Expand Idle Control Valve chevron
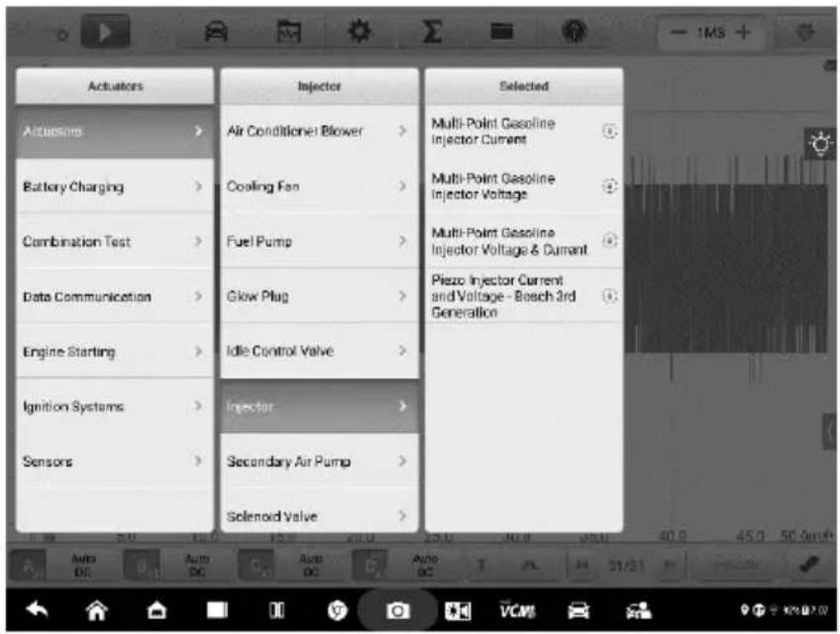Screen dimensions: 840x634 (x=402, y=351)
